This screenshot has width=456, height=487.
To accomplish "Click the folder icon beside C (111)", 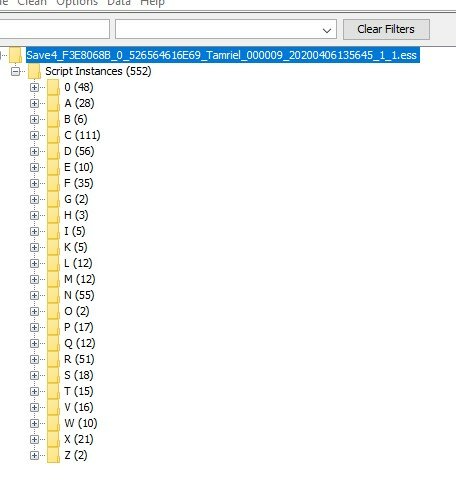I will point(53,135).
